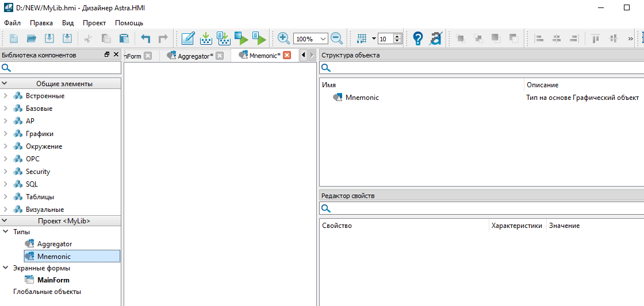Collapse the Общие элементы section
Screen dimensions: 644x306
coord(5,84)
